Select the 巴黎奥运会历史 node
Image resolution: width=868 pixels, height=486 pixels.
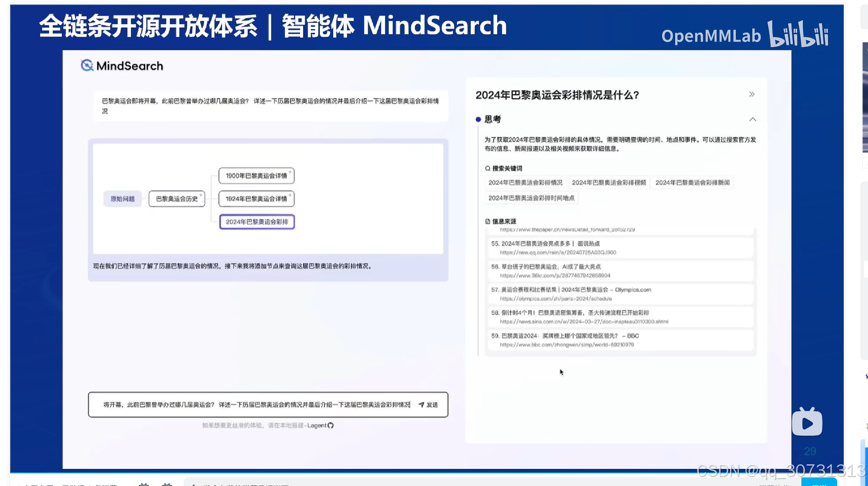coord(177,199)
